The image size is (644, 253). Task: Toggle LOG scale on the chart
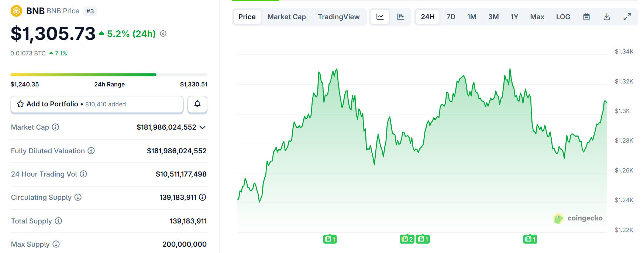563,17
